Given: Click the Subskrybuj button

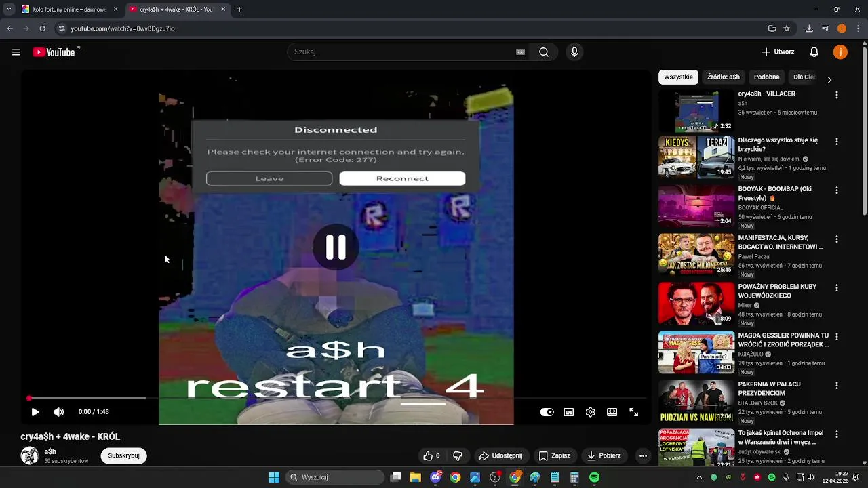Looking at the screenshot, I should point(123,456).
